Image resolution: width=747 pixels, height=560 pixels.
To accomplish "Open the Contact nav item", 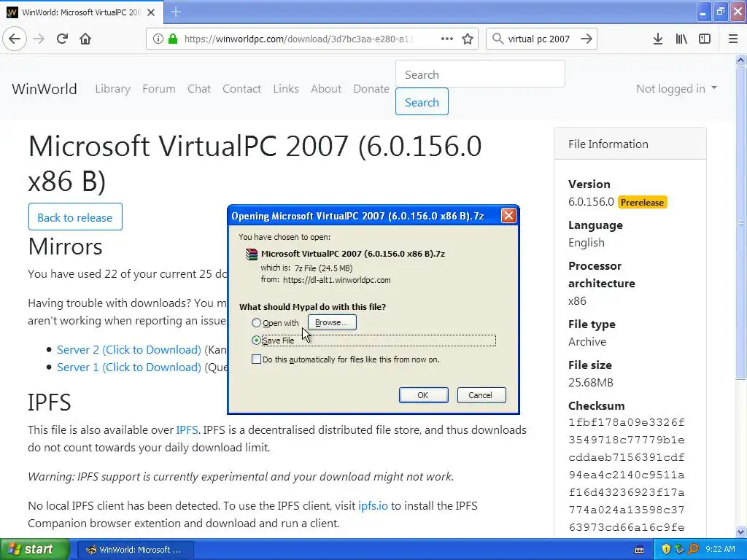I will [x=241, y=88].
